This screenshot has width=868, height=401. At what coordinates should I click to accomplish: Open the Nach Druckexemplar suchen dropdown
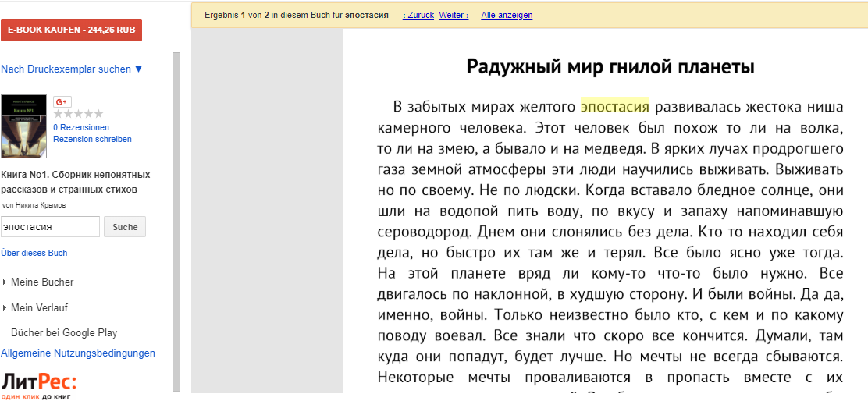point(72,69)
